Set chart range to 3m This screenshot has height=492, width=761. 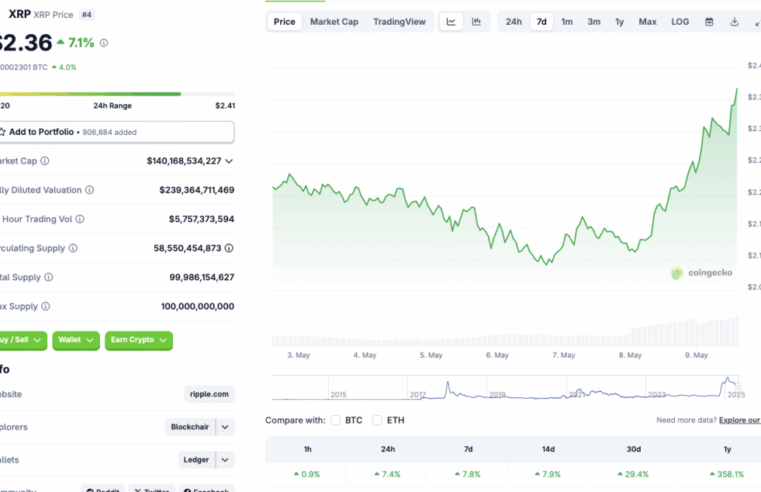click(x=594, y=22)
